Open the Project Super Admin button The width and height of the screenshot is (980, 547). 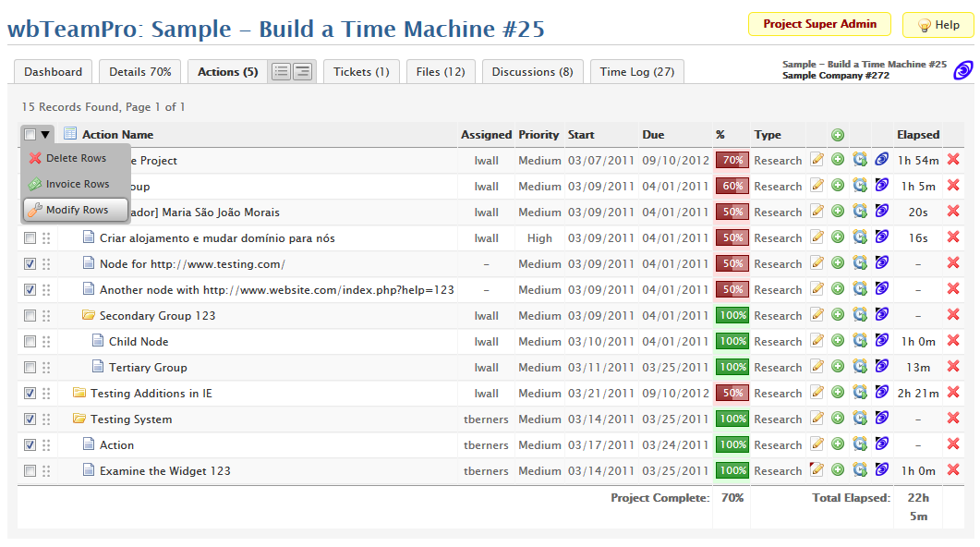tap(819, 24)
